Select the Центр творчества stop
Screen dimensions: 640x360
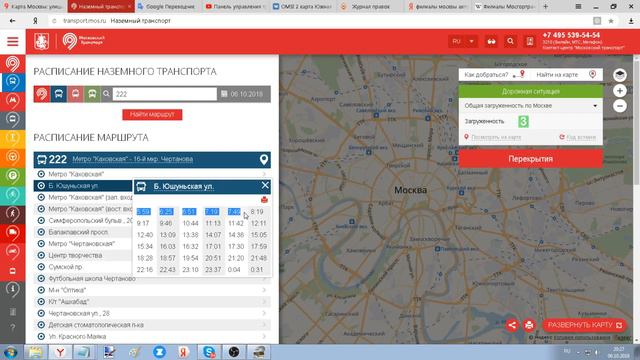(75, 255)
